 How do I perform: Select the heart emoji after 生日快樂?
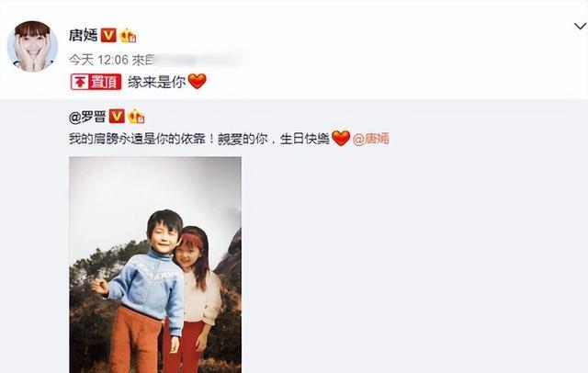341,139
